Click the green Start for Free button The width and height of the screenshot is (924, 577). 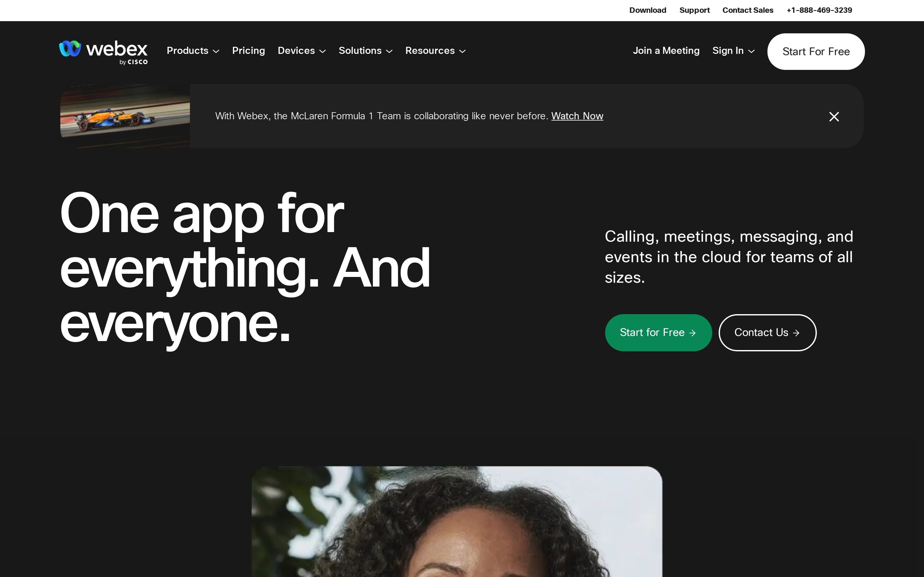coord(658,332)
